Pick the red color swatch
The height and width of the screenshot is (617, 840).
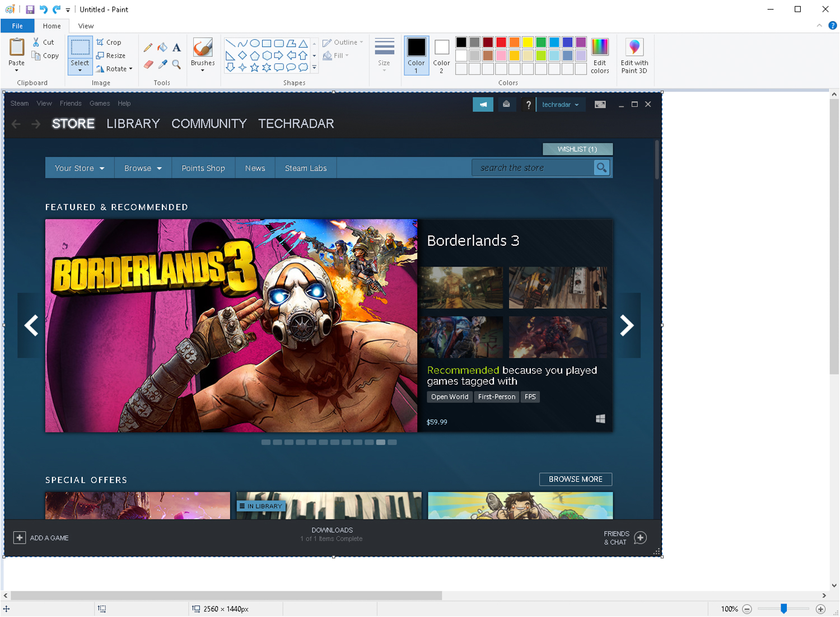coord(501,43)
